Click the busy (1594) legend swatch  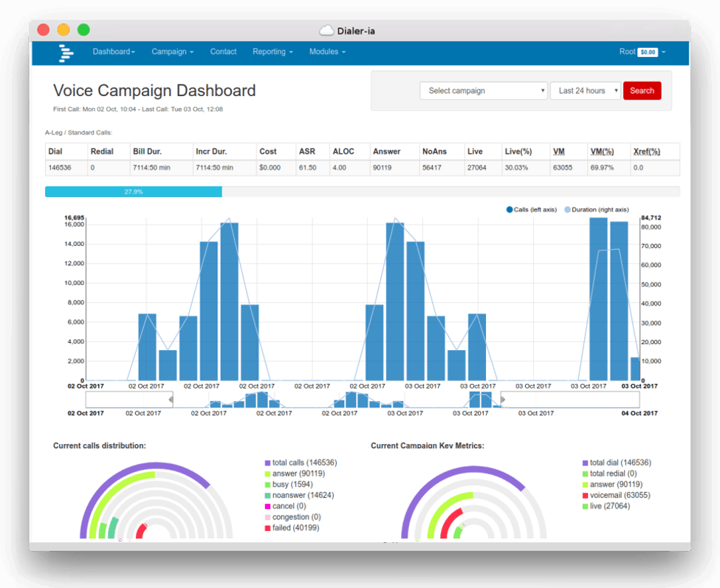[268, 485]
